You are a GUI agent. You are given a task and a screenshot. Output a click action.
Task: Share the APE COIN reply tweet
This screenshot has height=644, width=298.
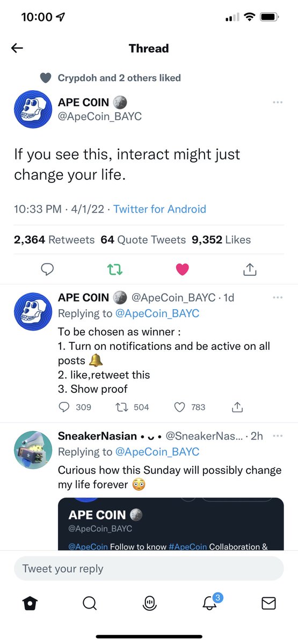coord(237,407)
